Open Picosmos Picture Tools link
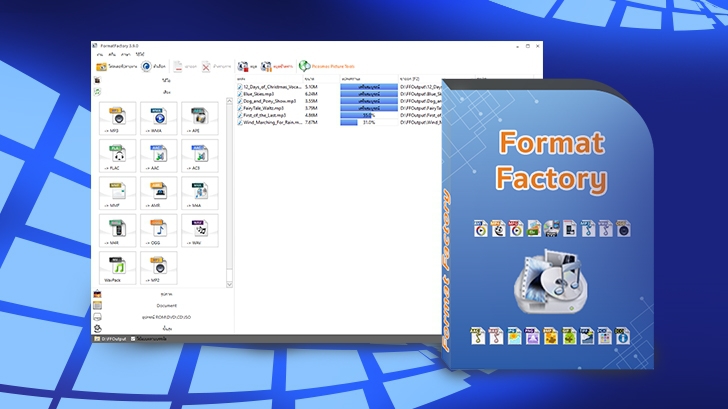Viewport: 728px width, 409px height. click(x=326, y=66)
